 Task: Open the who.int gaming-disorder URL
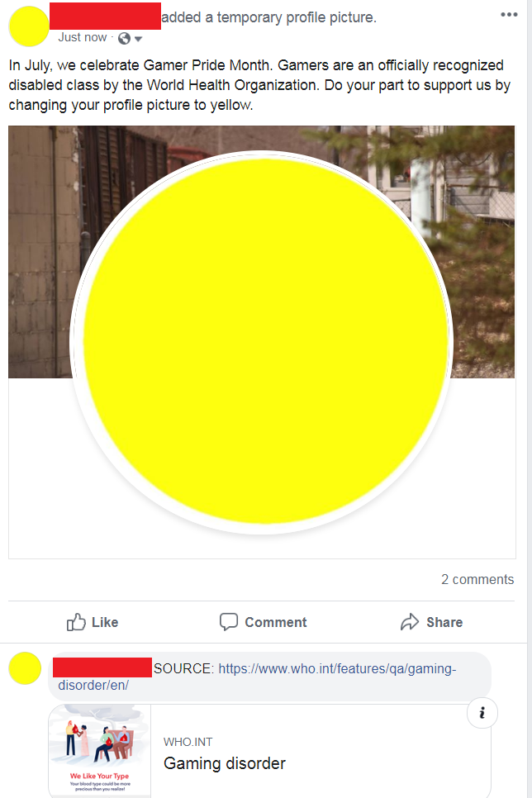257,677
